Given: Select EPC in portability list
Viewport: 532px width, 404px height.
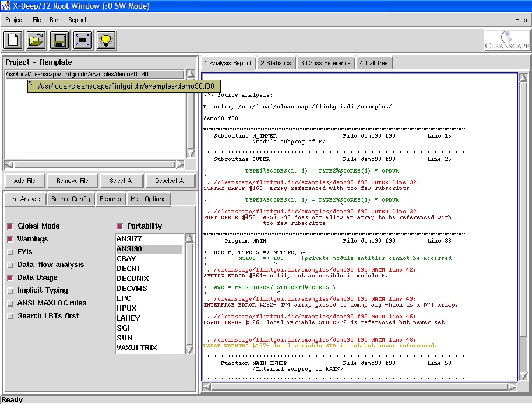Looking at the screenshot, I should [x=149, y=298].
